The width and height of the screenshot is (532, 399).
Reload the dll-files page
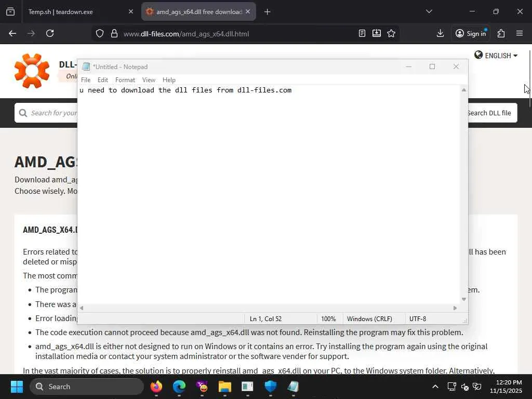pyautogui.click(x=50, y=33)
